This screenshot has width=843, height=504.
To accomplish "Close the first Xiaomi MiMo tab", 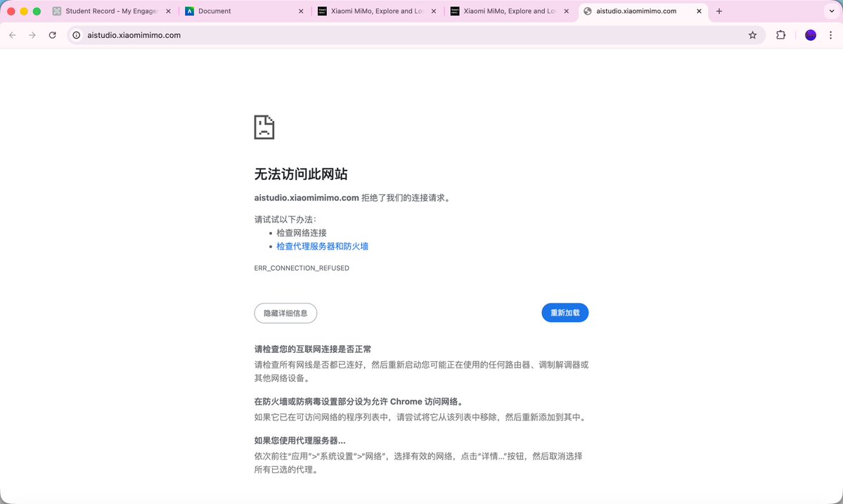I will coord(434,11).
